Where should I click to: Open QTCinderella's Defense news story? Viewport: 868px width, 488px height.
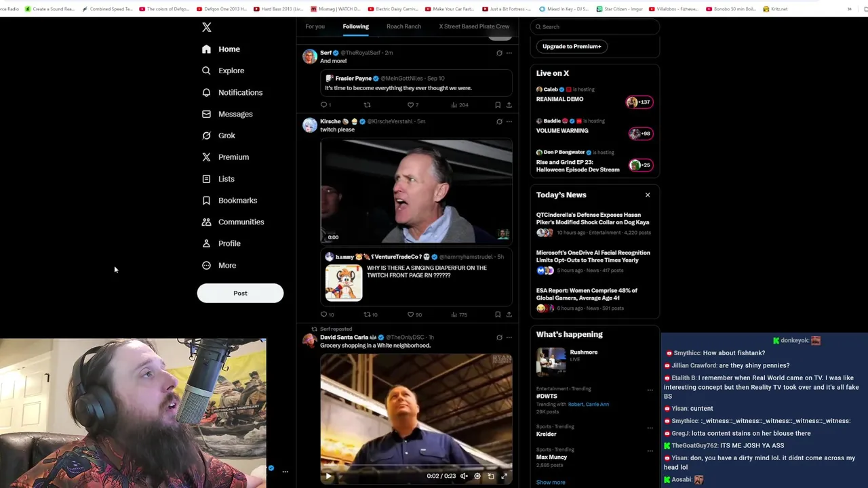point(595,225)
